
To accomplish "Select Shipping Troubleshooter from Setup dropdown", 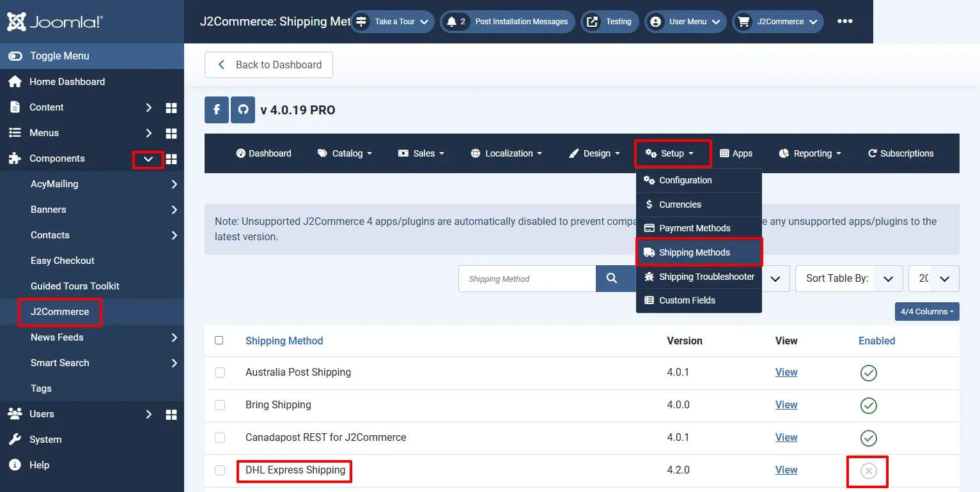I will [x=699, y=277].
